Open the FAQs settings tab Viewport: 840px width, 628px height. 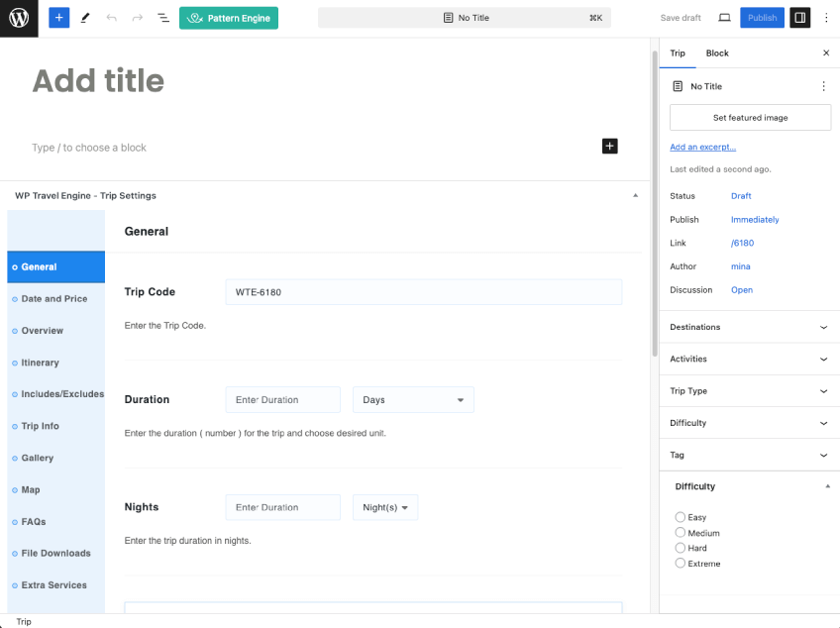pos(55,522)
